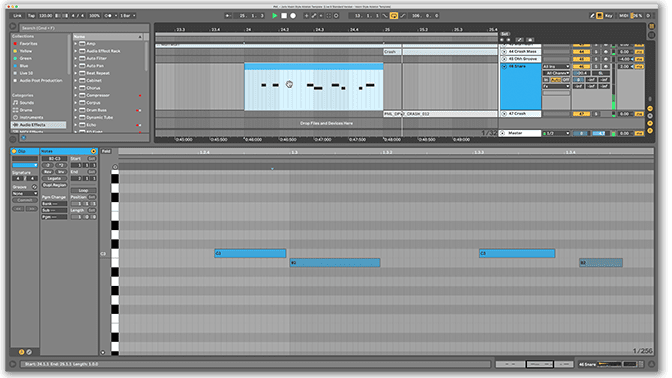Select the Yellow collection

26,51
